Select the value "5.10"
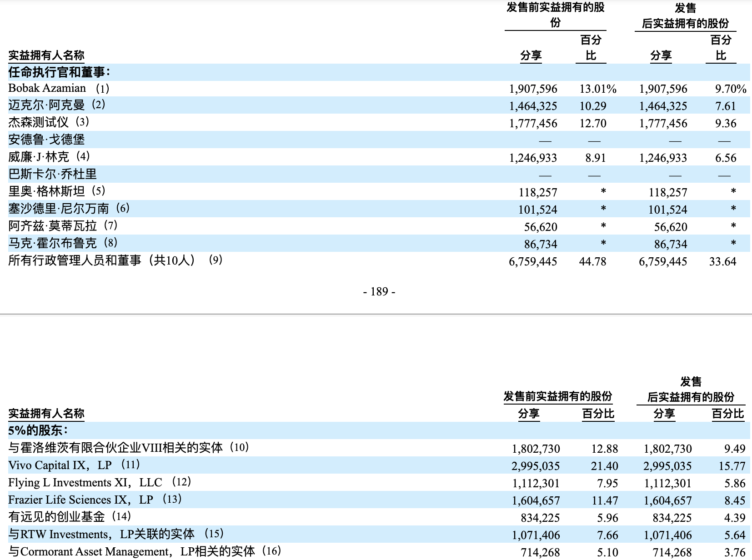This screenshot has height=560, width=752. click(x=607, y=553)
